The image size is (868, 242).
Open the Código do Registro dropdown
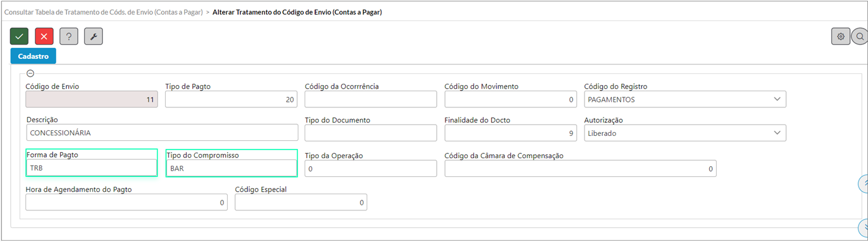[685, 99]
